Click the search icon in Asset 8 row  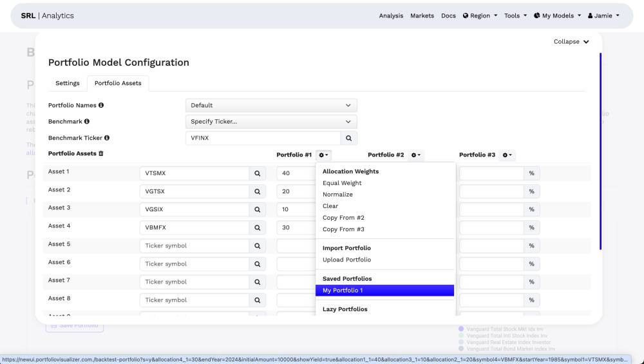click(x=257, y=300)
